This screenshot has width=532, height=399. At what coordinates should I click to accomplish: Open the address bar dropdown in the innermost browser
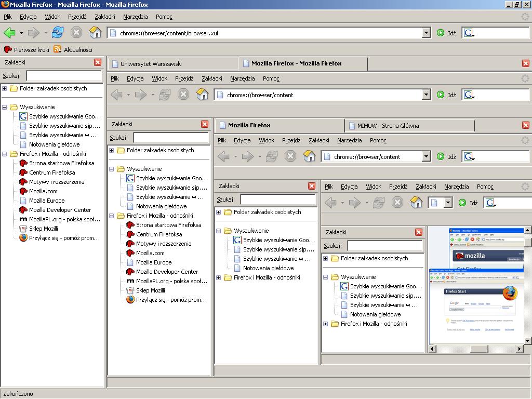[x=448, y=203]
